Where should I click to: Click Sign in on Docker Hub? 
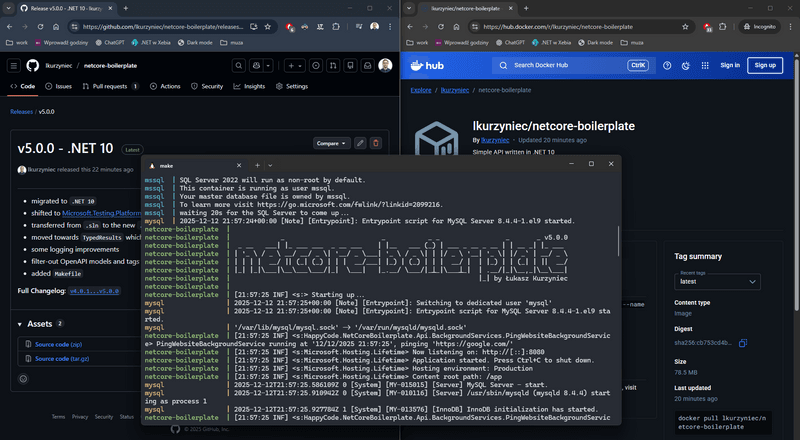click(x=730, y=65)
